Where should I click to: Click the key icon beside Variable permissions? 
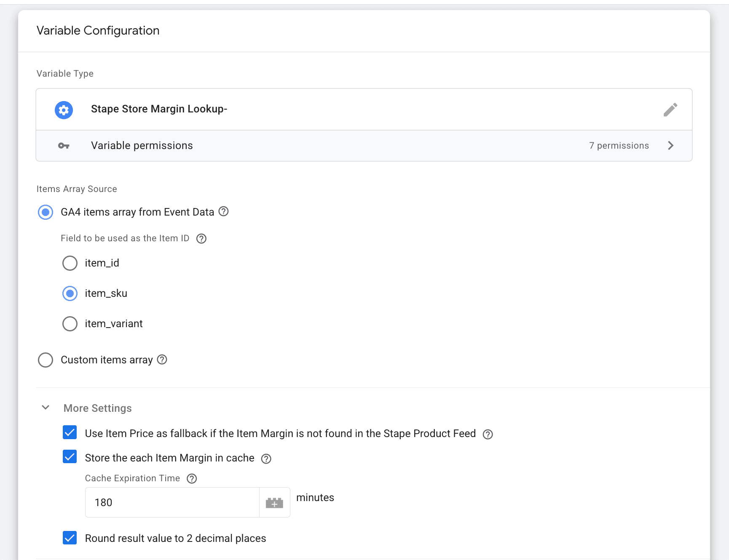[64, 145]
